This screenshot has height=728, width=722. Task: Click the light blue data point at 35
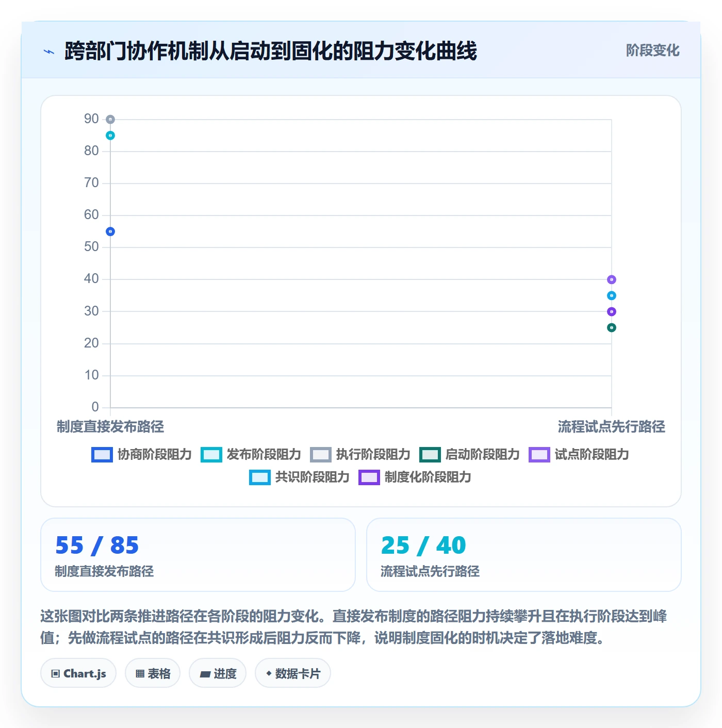pyautogui.click(x=612, y=295)
